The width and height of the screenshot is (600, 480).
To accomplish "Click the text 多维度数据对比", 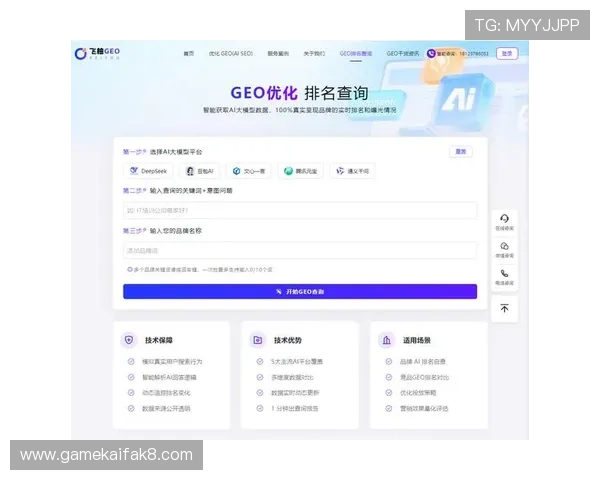I will click(292, 377).
